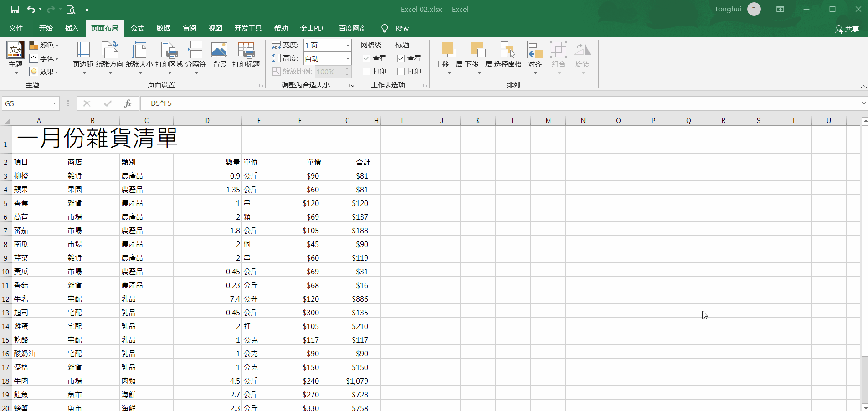Open the Name Box dropdown arrow
This screenshot has height=411, width=868.
(54, 103)
